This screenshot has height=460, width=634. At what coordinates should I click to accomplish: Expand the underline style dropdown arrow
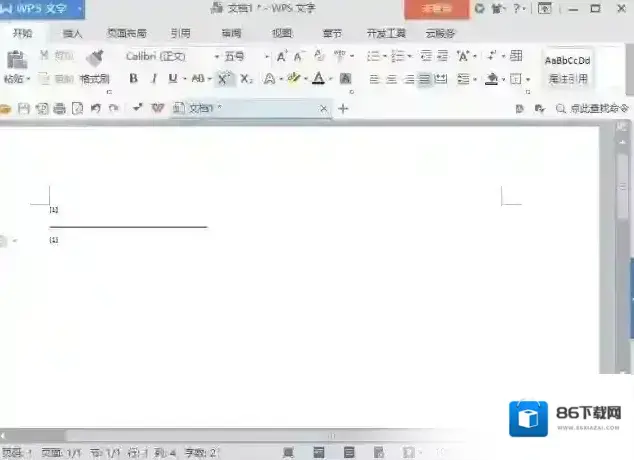[185, 79]
